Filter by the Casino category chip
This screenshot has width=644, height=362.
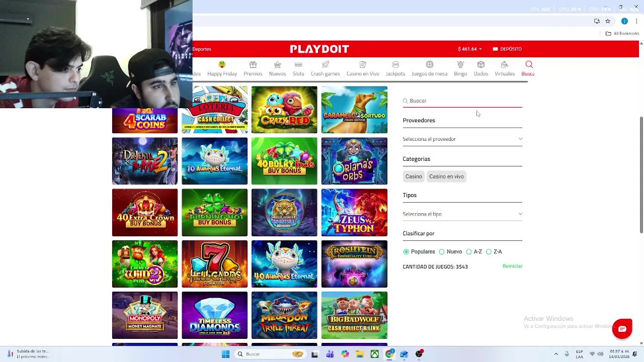414,176
